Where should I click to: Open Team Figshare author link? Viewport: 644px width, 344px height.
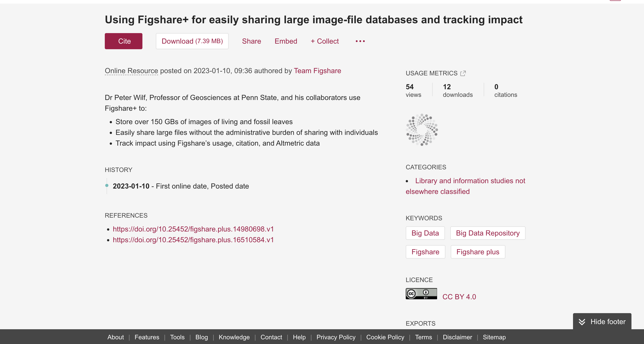(317, 71)
